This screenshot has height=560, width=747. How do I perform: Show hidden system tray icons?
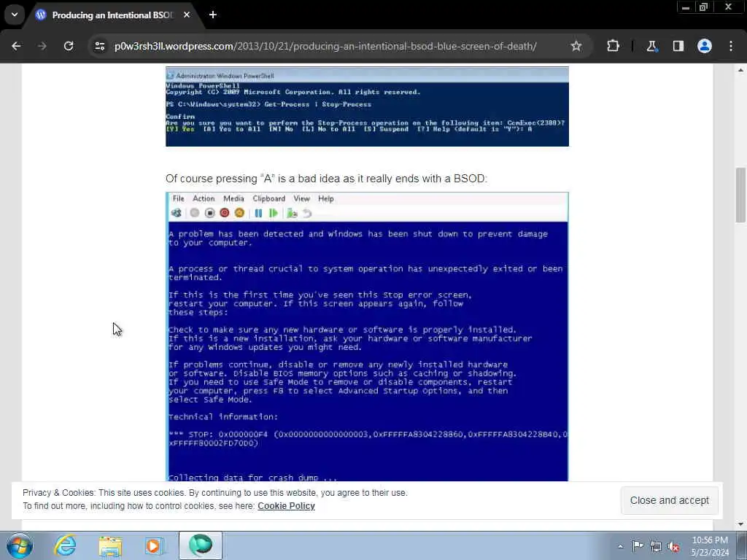click(620, 546)
